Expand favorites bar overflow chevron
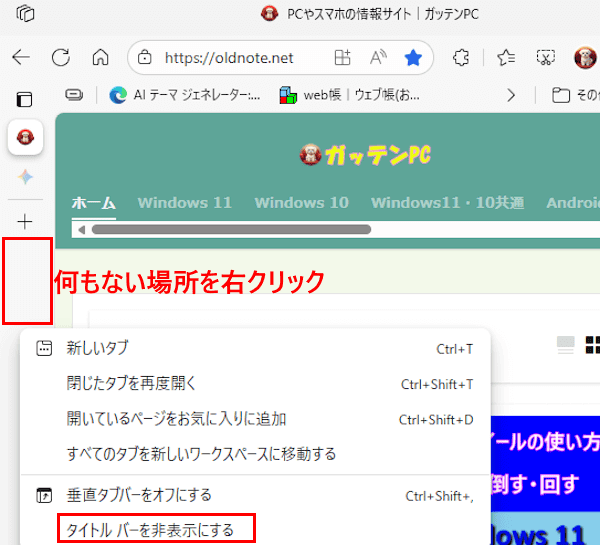600x545 pixels. (511, 95)
